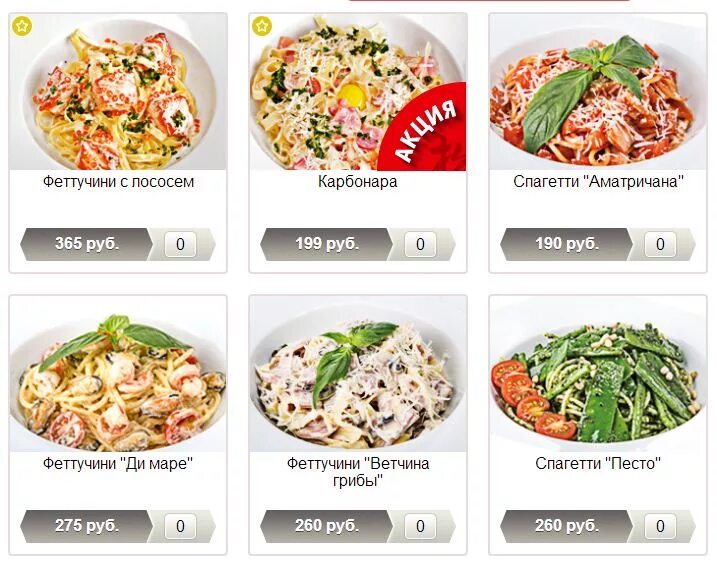Click quantity field for Карбонара
717x574 pixels.
coord(420,244)
